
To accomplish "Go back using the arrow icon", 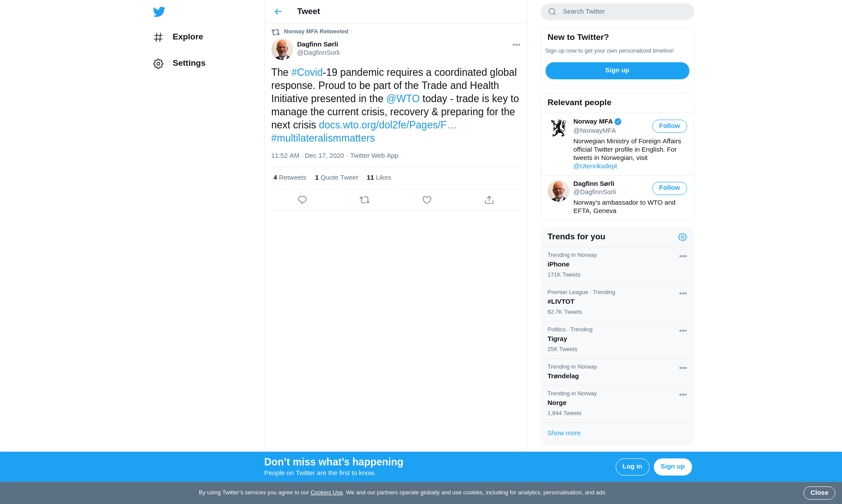I will click(278, 12).
